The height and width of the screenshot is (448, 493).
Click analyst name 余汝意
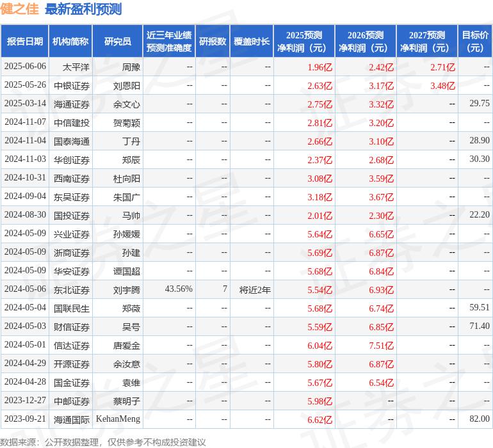(127, 364)
